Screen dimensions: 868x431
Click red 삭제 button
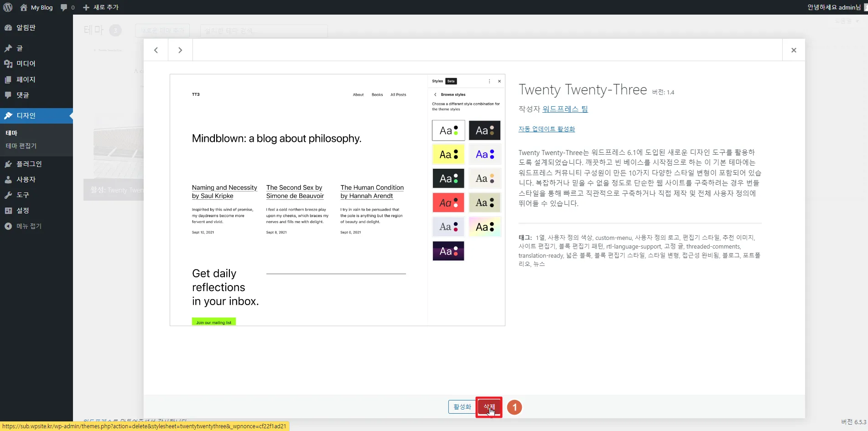489,407
